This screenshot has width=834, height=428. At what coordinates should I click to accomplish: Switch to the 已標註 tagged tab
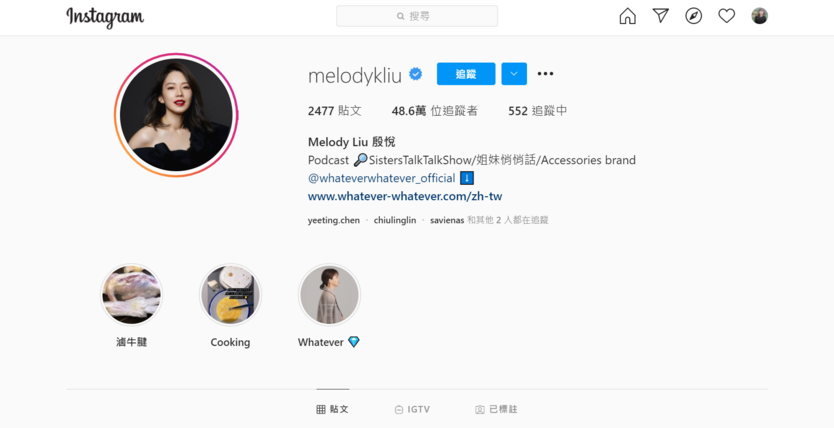(496, 409)
